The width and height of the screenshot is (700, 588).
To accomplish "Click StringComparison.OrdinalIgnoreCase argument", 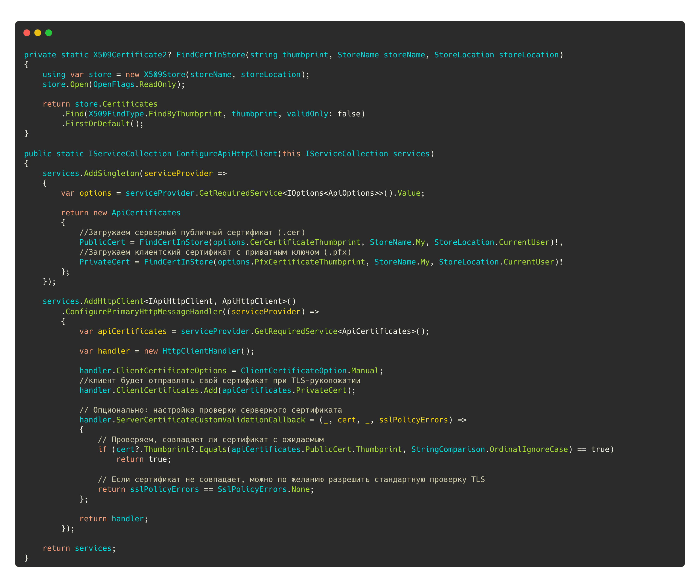I will pyautogui.click(x=489, y=449).
